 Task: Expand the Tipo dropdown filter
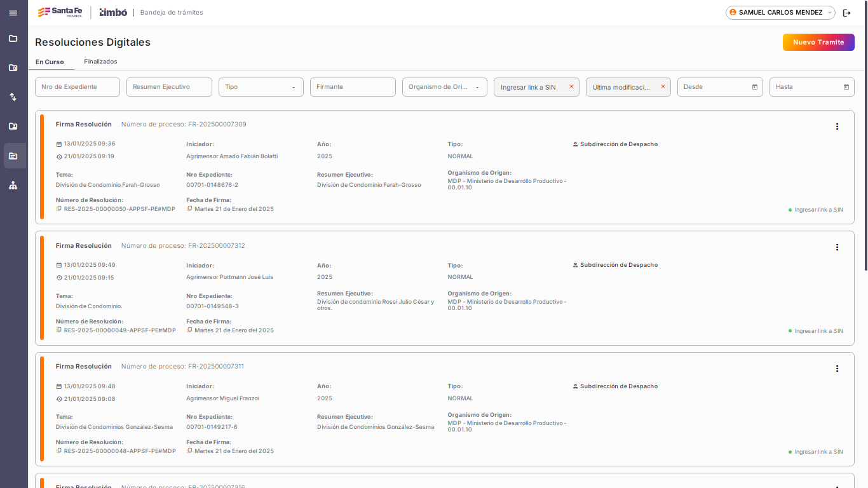pyautogui.click(x=293, y=88)
